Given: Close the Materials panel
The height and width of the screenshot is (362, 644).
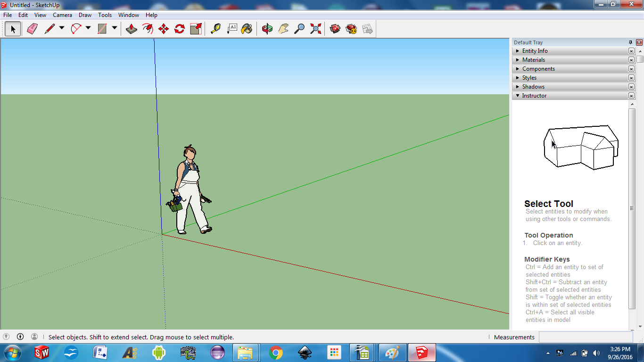Looking at the screenshot, I should (631, 60).
